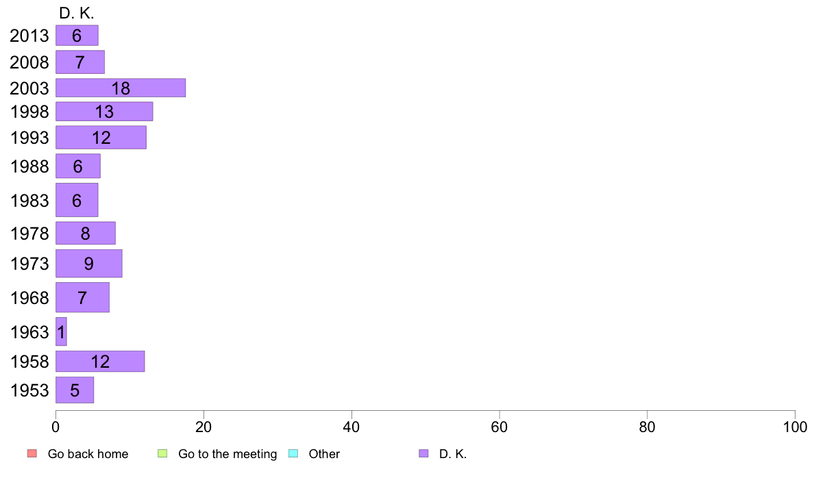814x504 pixels.
Task: Select the 2003 bar showing 18
Action: [121, 88]
